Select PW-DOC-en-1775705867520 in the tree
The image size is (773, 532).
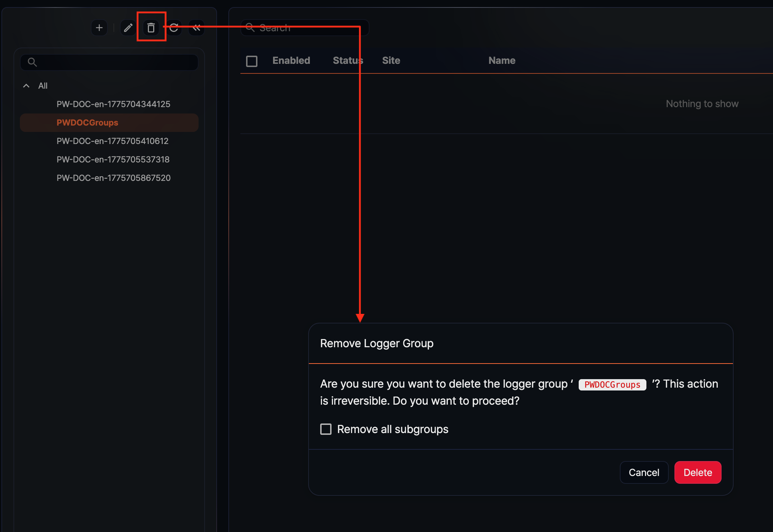pyautogui.click(x=114, y=178)
